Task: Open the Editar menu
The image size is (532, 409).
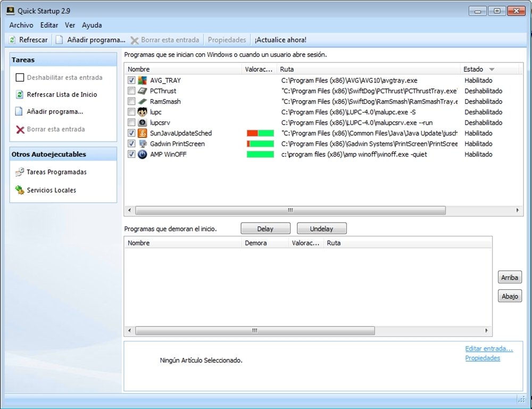Action: [49, 25]
